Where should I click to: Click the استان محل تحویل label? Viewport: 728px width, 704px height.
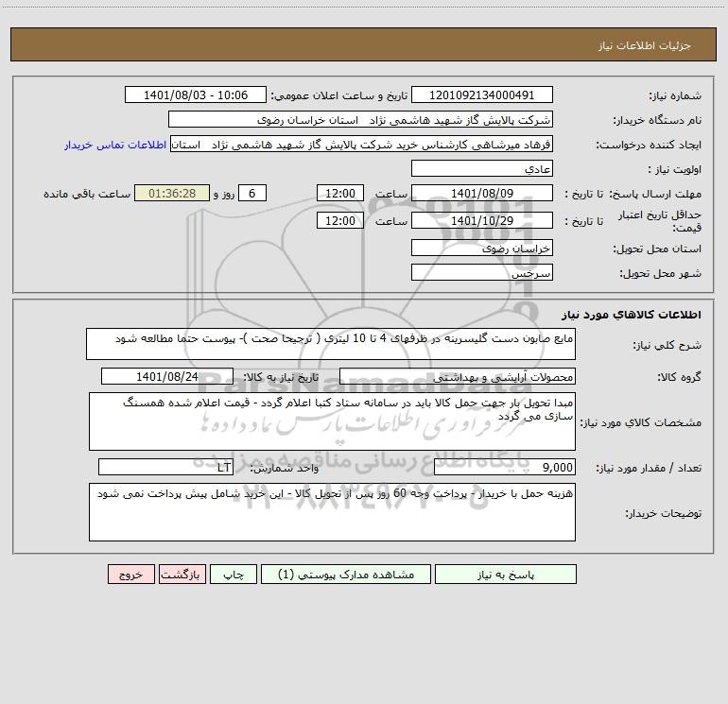point(657,249)
